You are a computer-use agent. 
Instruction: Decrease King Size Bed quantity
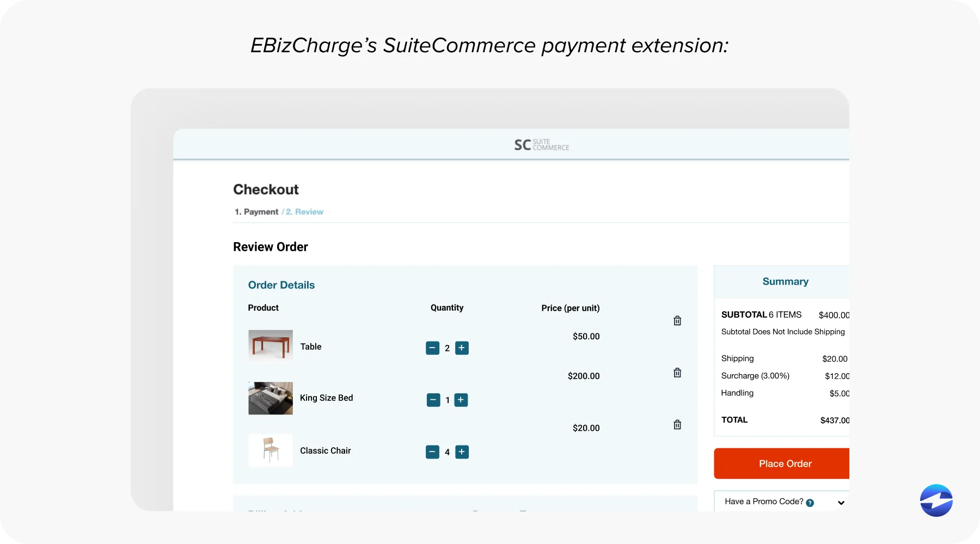pos(433,400)
